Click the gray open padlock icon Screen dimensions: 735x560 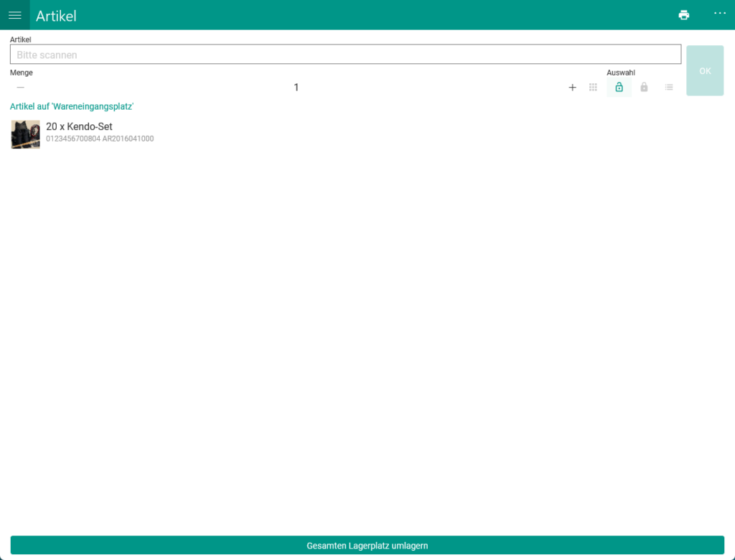[644, 87]
